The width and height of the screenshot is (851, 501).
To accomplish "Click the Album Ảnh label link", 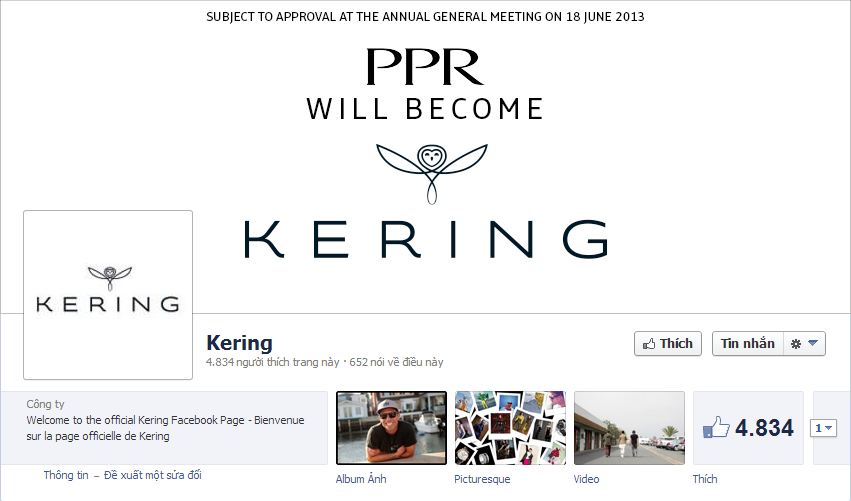I will coord(361,479).
